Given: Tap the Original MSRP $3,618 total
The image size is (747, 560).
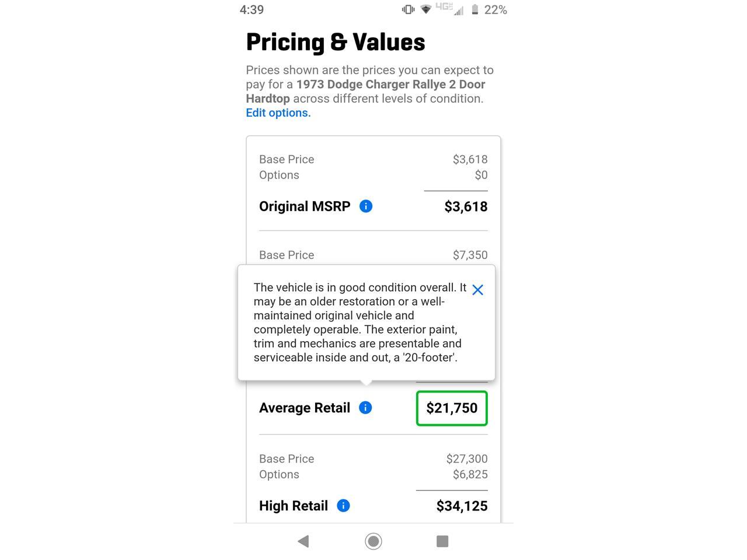Looking at the screenshot, I should 466,206.
